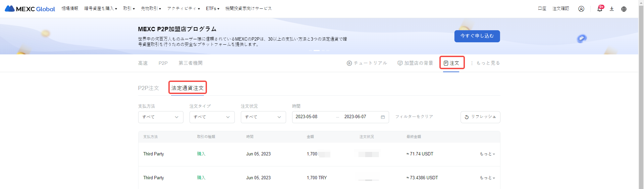644x189 pixels.
Task: Click the チュートリアル tutorial play icon
Action: tap(349, 63)
